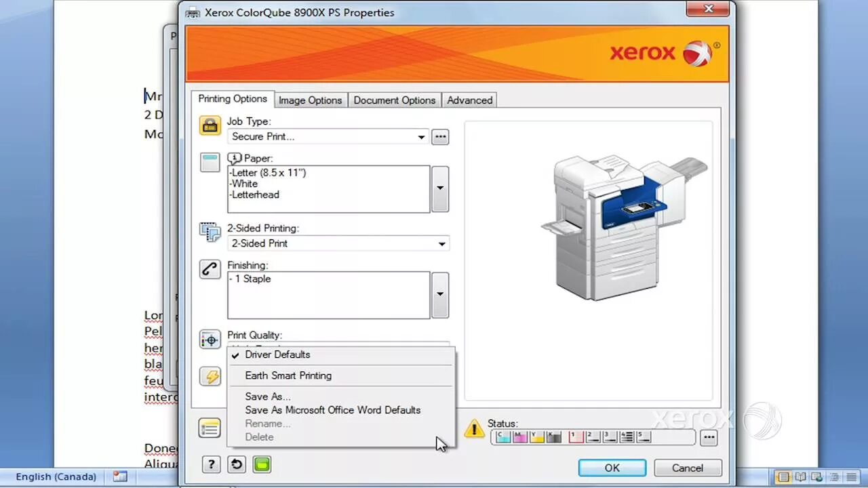Image resolution: width=868 pixels, height=488 pixels.
Task: Switch Word to Web Layout view
Action: (x=817, y=477)
